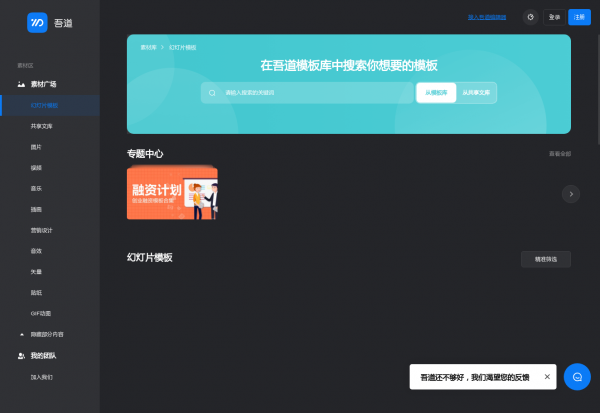Dismiss the feedback popup with its X

pyautogui.click(x=546, y=377)
